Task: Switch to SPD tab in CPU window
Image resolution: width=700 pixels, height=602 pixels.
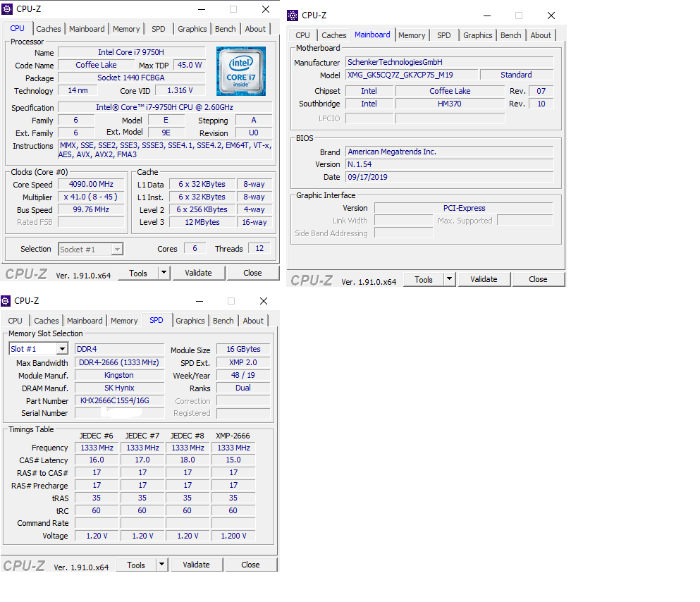Action: [x=159, y=29]
